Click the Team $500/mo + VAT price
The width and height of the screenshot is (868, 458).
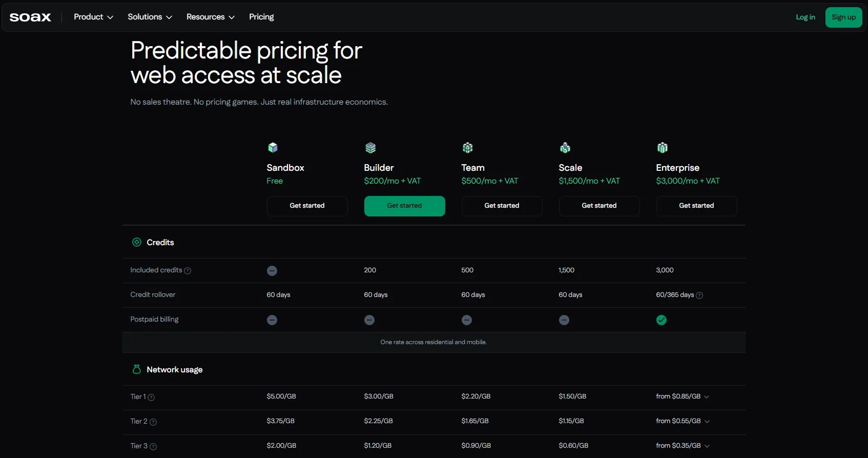pyautogui.click(x=490, y=181)
